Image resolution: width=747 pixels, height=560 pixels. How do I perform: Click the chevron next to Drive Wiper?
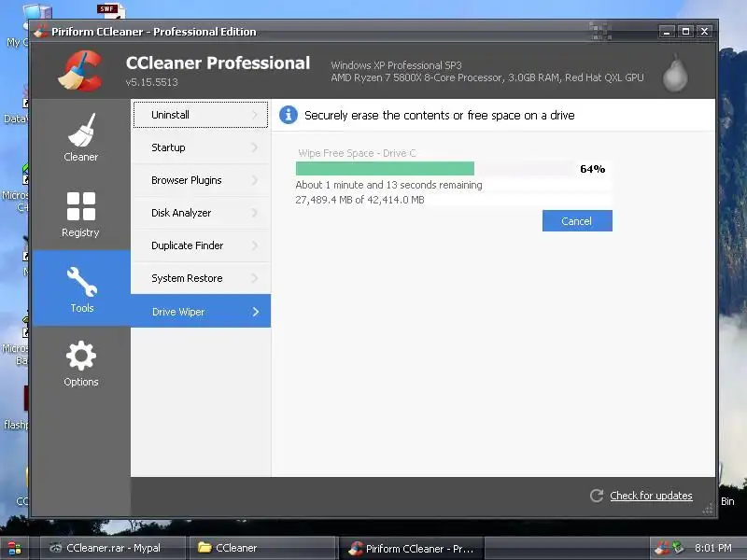point(256,312)
